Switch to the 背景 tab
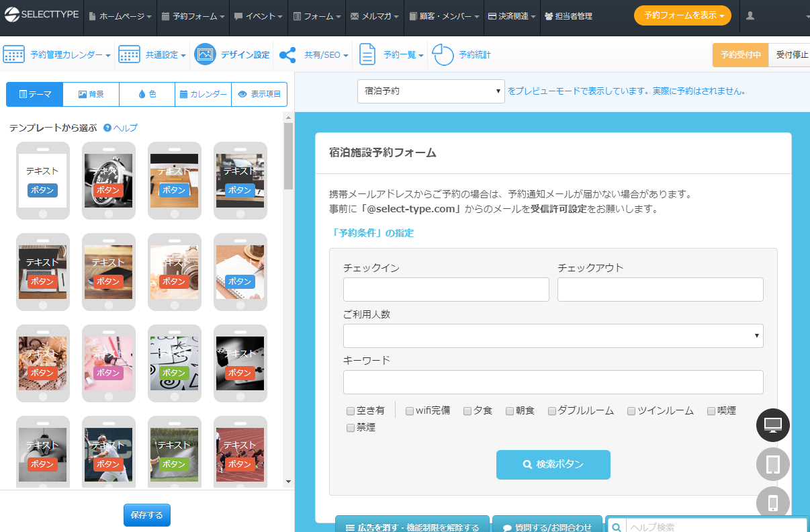 tap(91, 95)
